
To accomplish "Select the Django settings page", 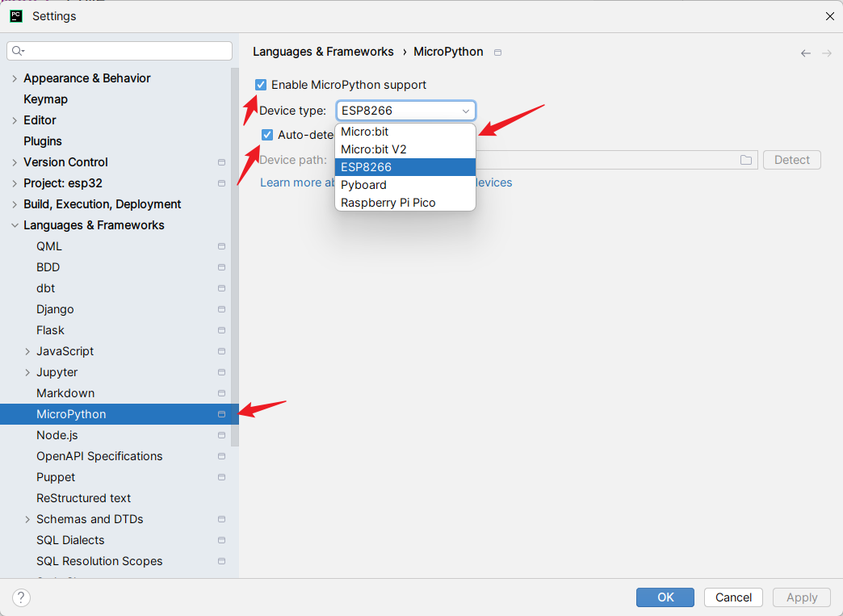I will 55,309.
